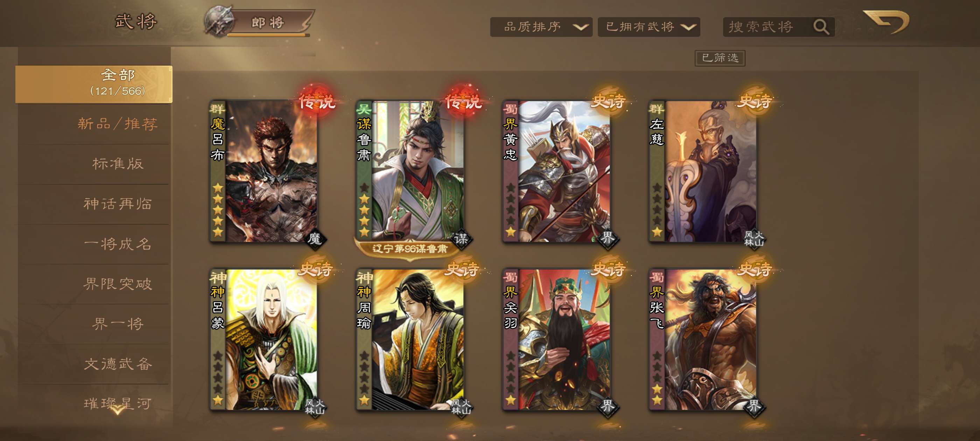Viewport: 980px width, 441px height.
Task: Click the 谋 diamond badge on 谋鲁肃 card
Action: pyautogui.click(x=461, y=239)
